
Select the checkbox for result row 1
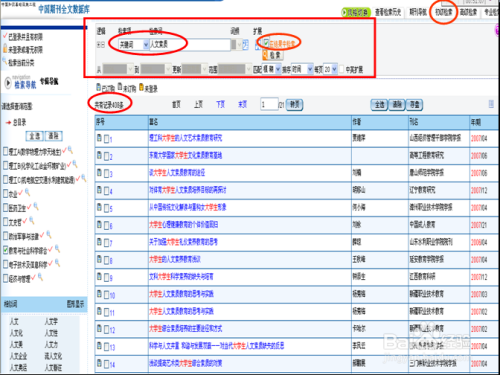(x=106, y=139)
